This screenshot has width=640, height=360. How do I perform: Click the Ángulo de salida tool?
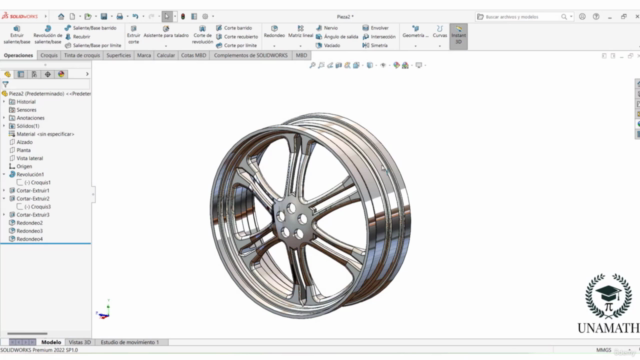(337, 37)
